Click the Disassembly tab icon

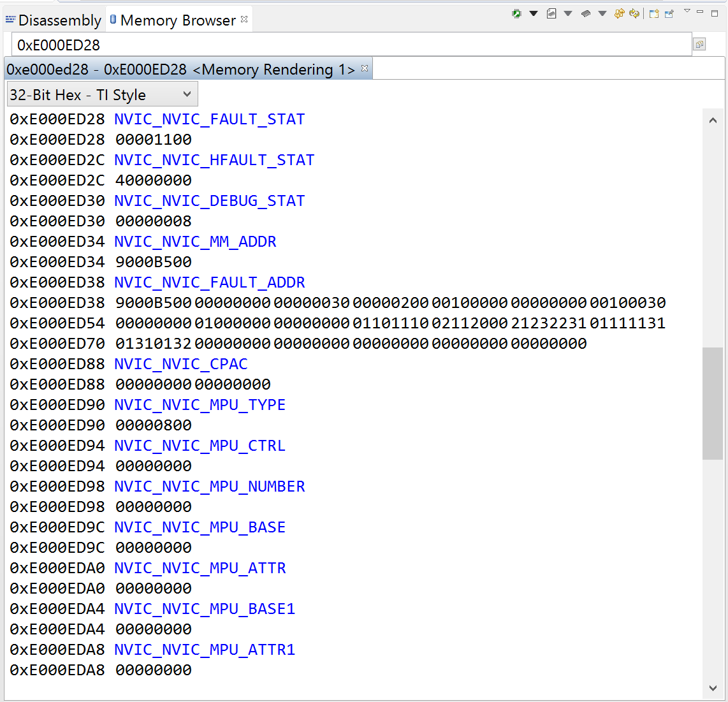(x=10, y=20)
